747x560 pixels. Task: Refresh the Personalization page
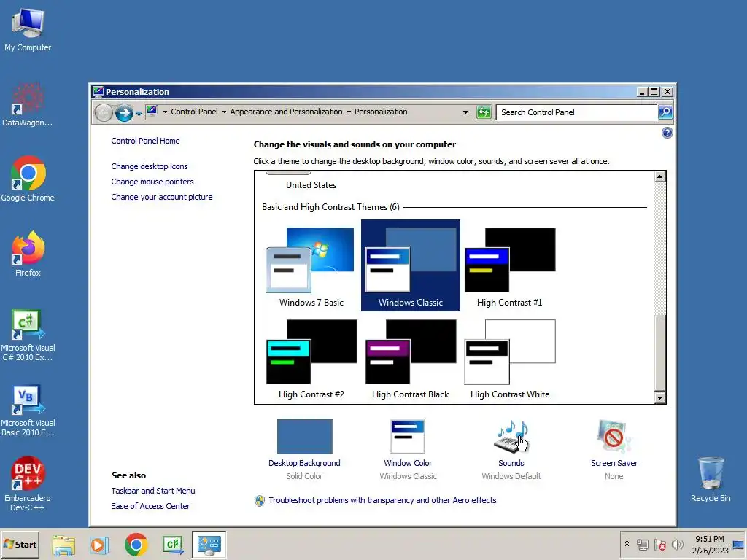coord(484,112)
